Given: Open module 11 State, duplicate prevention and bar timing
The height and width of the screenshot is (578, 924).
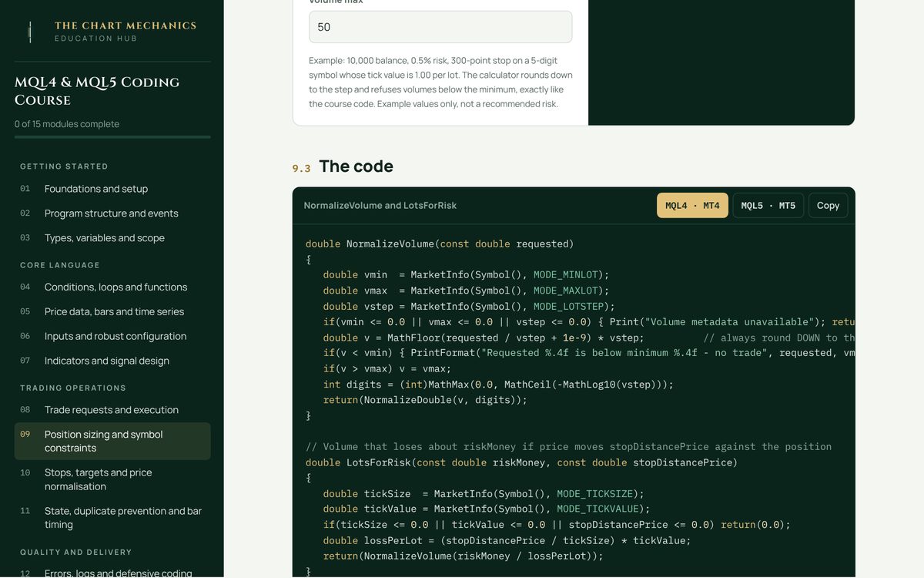Looking at the screenshot, I should pyautogui.click(x=112, y=518).
